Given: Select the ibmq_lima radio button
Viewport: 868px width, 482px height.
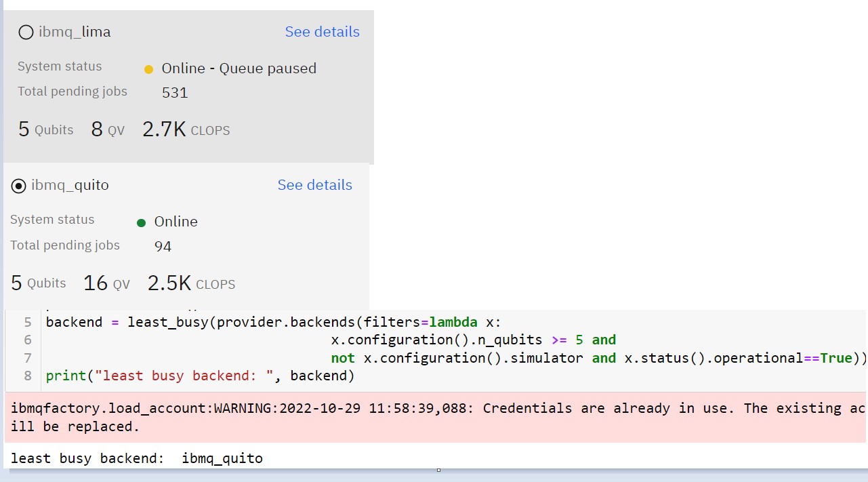Looking at the screenshot, I should tap(26, 32).
